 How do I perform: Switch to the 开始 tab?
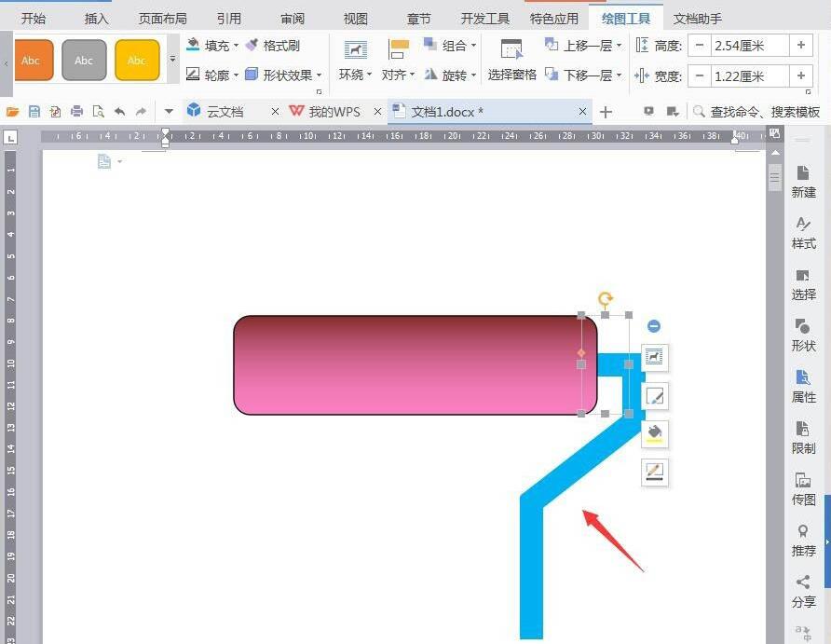pos(34,19)
